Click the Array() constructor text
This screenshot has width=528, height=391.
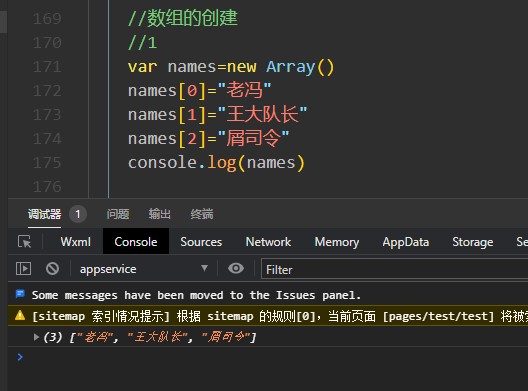(300, 67)
